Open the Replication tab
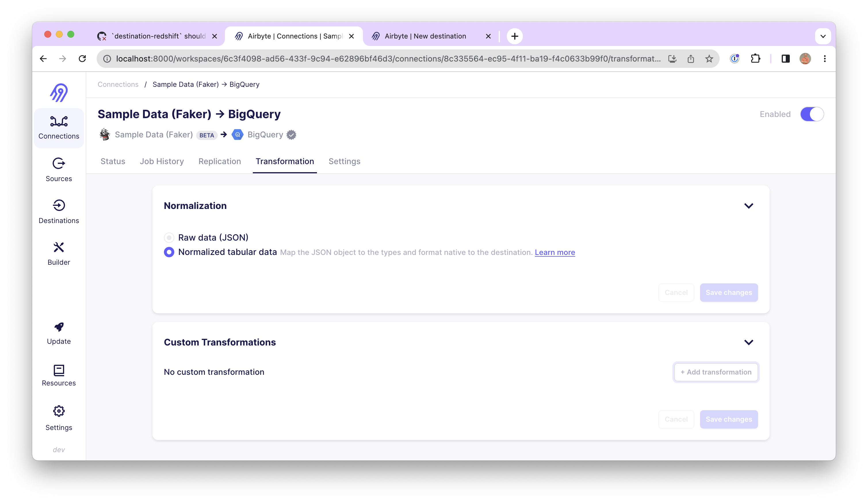Viewport: 868px width, 503px height. pyautogui.click(x=219, y=162)
